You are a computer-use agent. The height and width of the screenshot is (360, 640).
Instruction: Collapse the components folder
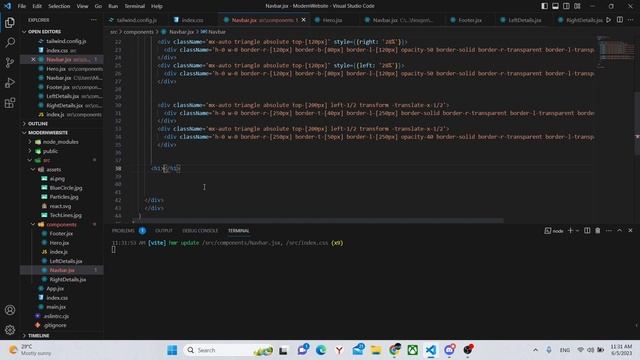point(61,224)
